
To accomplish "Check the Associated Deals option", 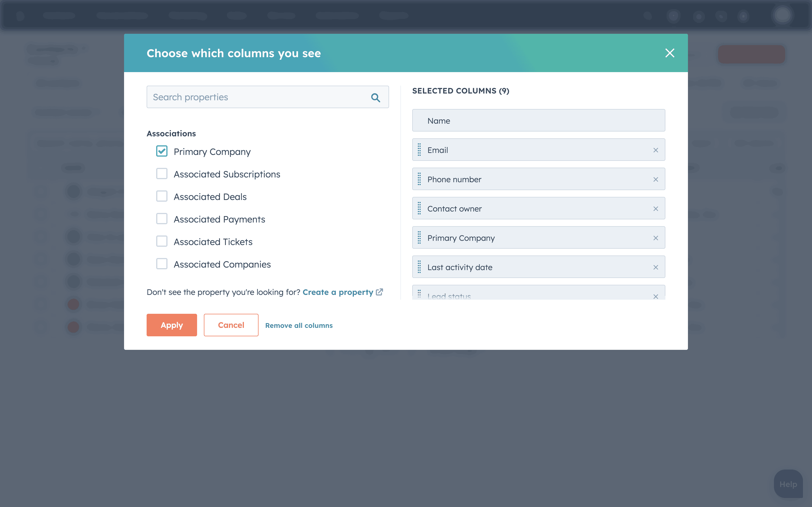I will [162, 196].
